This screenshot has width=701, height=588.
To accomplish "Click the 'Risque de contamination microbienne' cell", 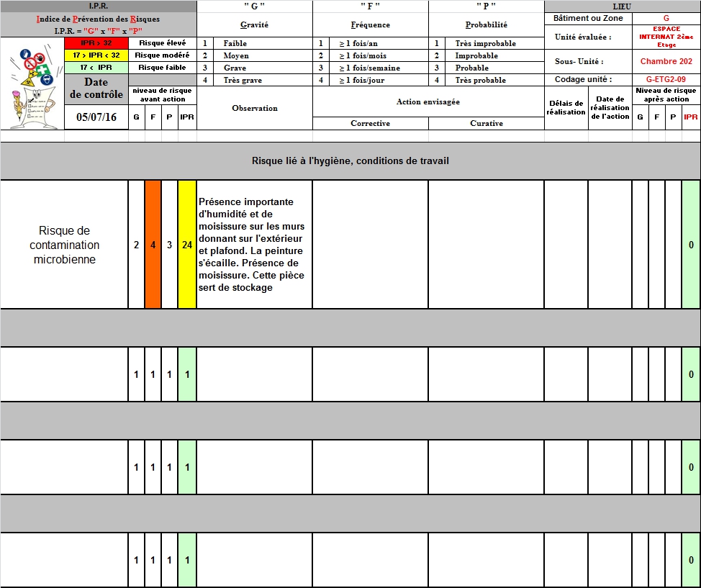I will (x=64, y=245).
